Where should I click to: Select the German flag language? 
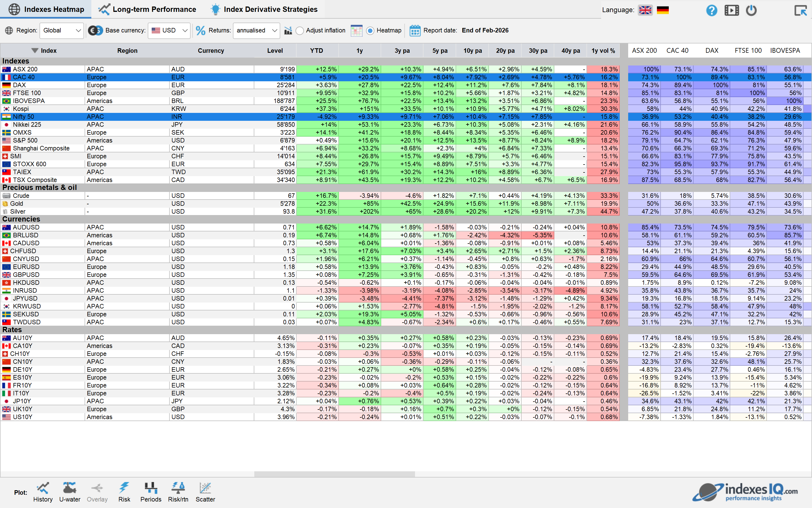(663, 10)
